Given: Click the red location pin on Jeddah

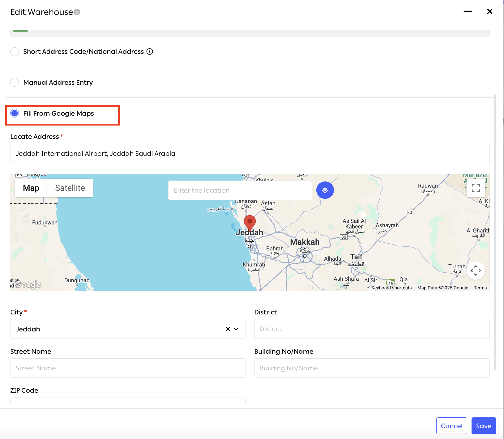Looking at the screenshot, I should pos(250,223).
